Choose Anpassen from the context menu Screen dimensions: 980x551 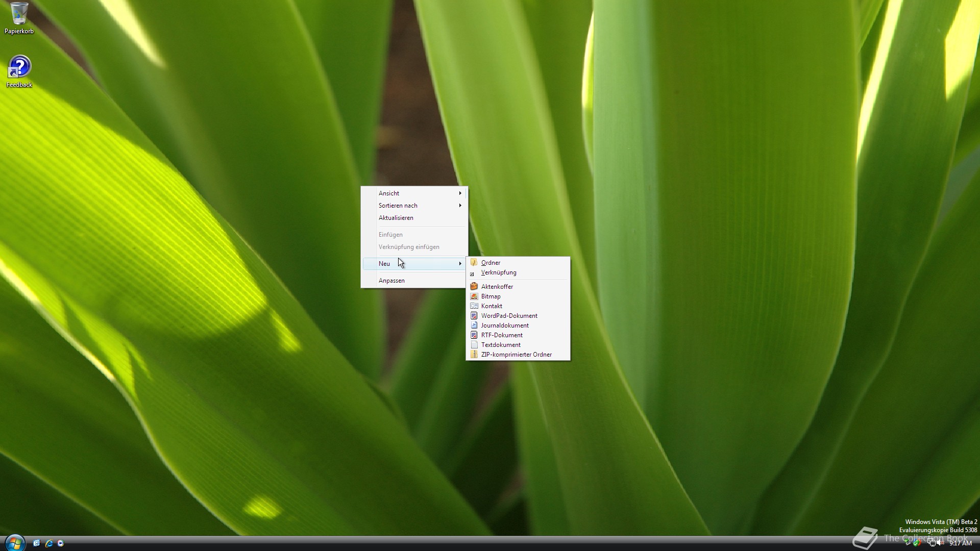point(391,281)
